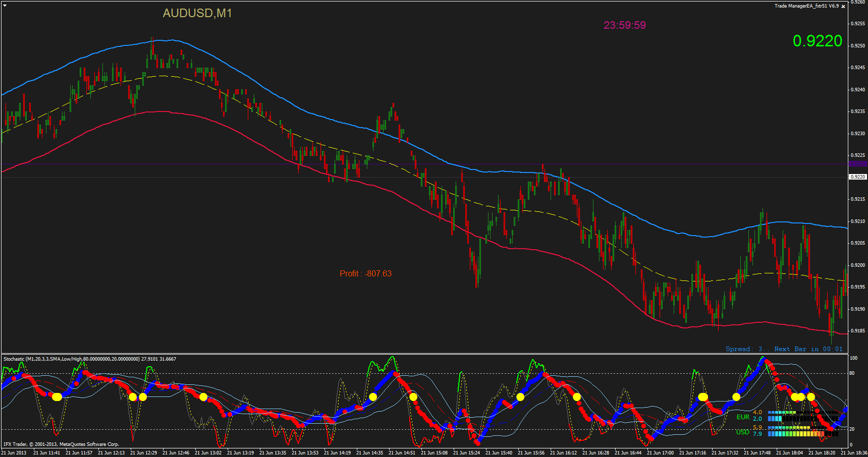Click the 20 level label on stochastic scale

852,429
